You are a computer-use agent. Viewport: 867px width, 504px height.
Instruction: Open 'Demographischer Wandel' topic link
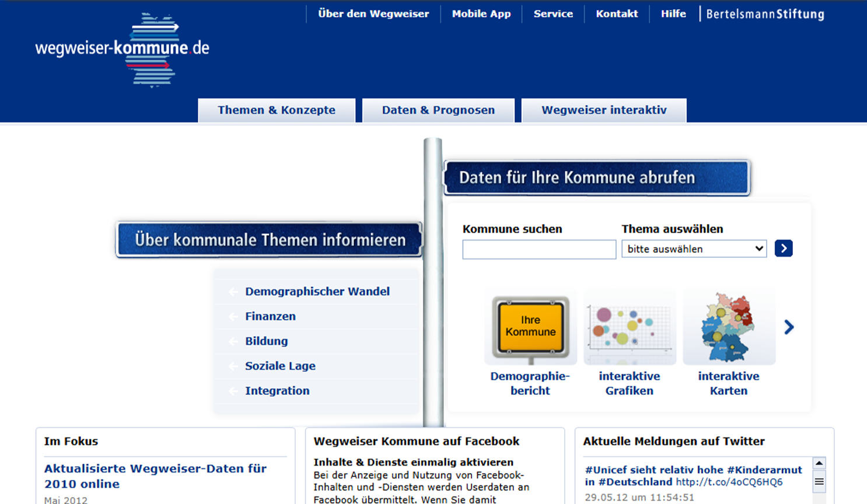click(x=317, y=292)
